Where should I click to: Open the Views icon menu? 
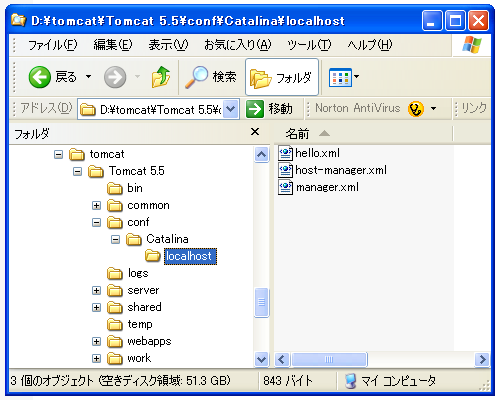click(340, 77)
